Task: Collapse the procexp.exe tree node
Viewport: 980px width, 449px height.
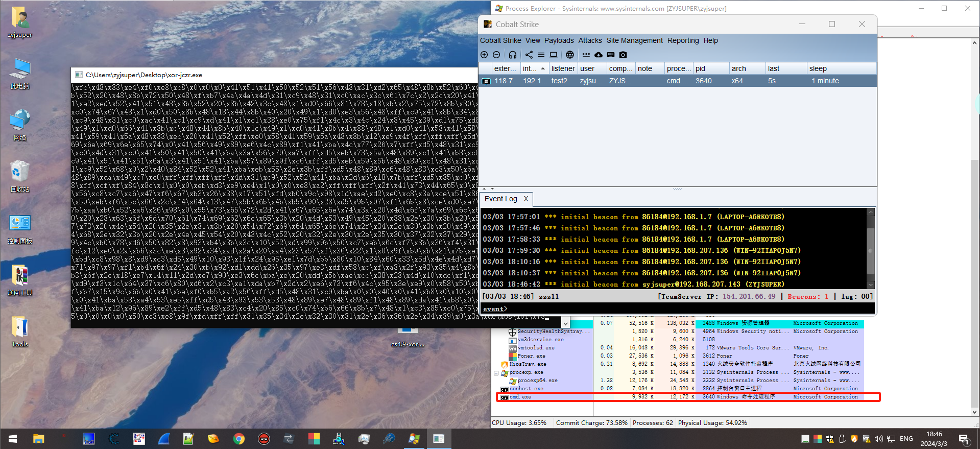Action: click(496, 373)
